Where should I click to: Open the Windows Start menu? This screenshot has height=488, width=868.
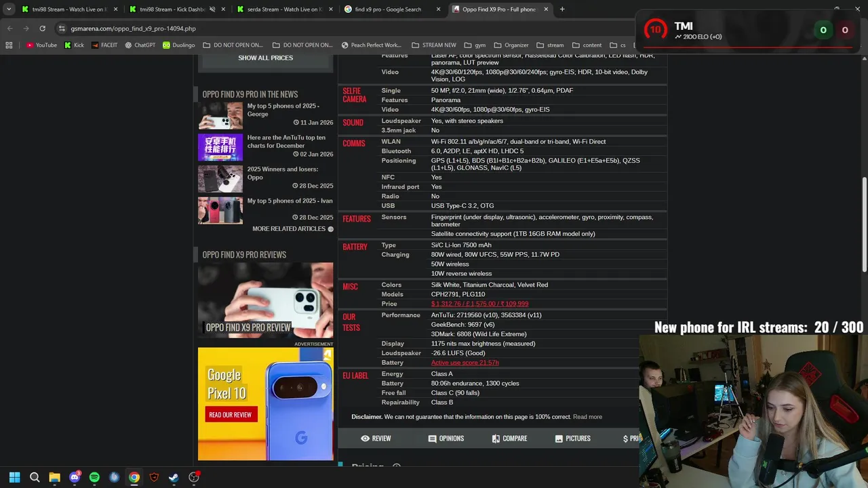pos(14,477)
